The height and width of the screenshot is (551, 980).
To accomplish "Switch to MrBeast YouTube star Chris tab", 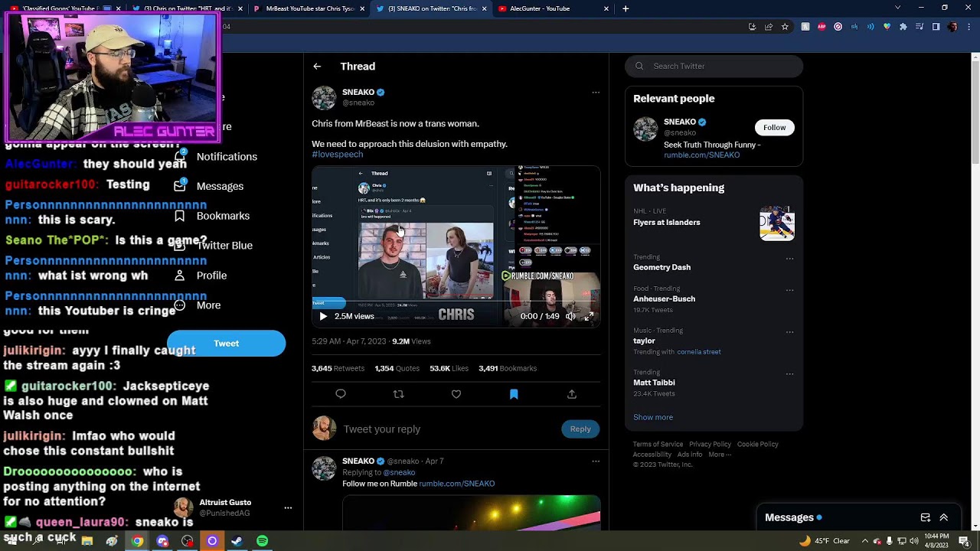I will pos(308,8).
